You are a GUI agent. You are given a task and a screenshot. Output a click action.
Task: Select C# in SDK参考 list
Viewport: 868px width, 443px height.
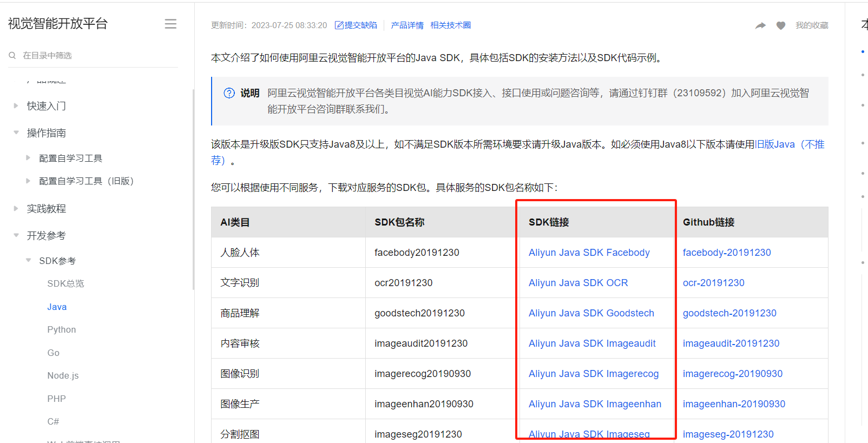click(x=53, y=421)
